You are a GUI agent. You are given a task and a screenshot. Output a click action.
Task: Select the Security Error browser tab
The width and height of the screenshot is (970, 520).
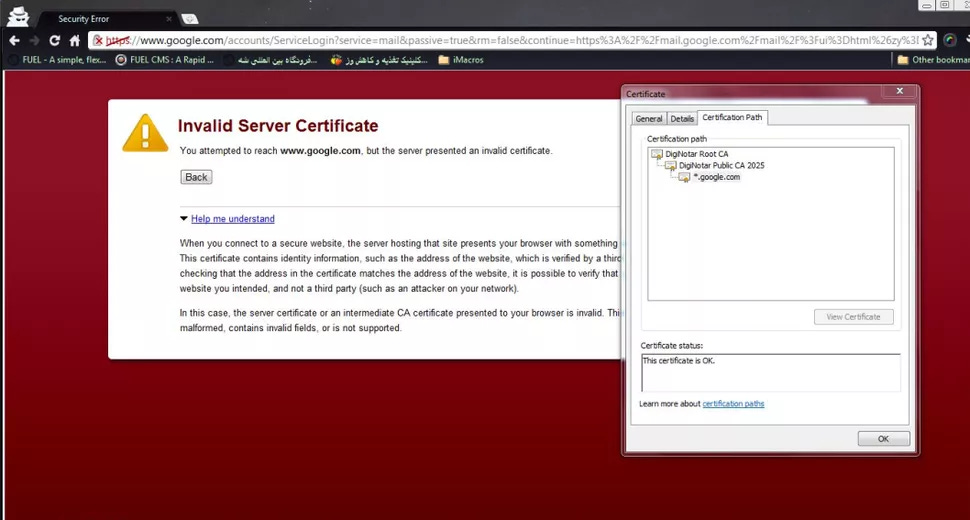pyautogui.click(x=105, y=19)
